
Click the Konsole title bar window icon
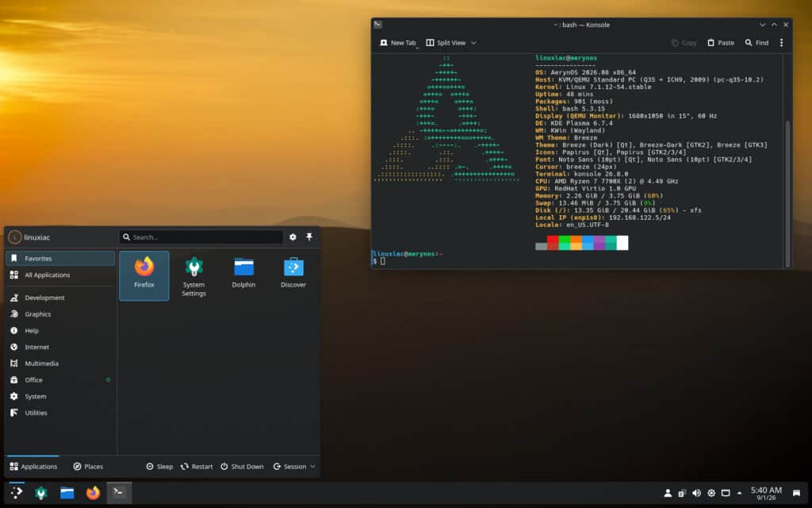378,25
